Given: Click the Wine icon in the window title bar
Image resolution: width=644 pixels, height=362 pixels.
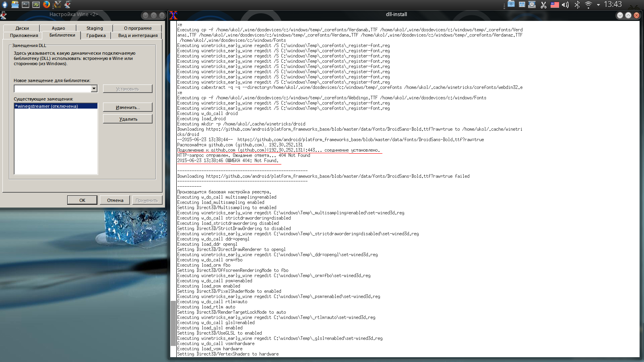Looking at the screenshot, I should pyautogui.click(x=3, y=15).
